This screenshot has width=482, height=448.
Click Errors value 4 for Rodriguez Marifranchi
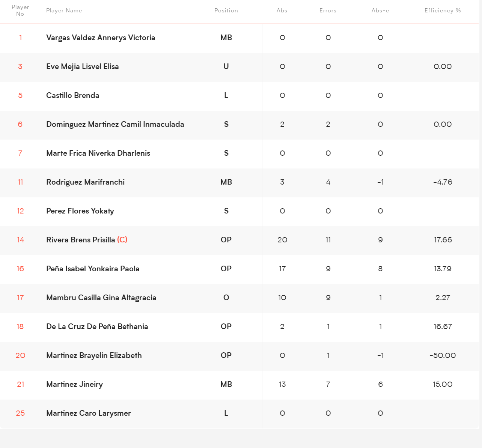[328, 182]
